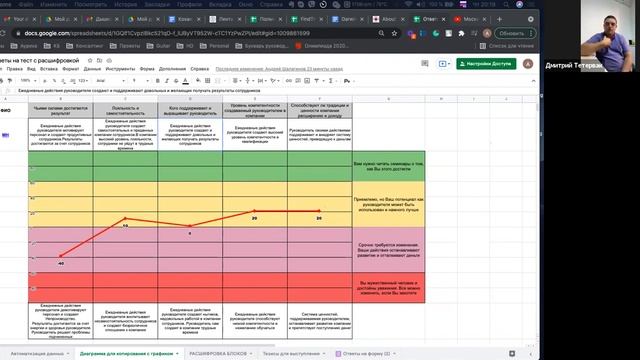Click the insert link toolbar icon
This screenshot has height=360, width=640.
(289, 81)
